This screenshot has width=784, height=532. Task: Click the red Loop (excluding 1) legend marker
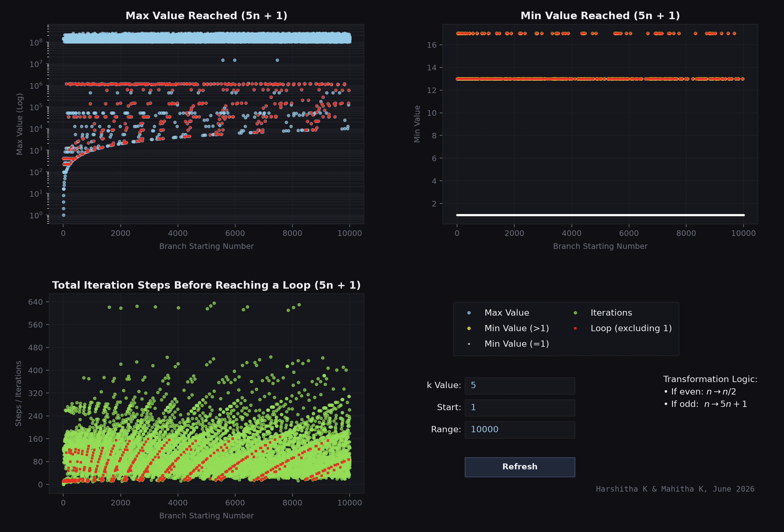coord(575,329)
